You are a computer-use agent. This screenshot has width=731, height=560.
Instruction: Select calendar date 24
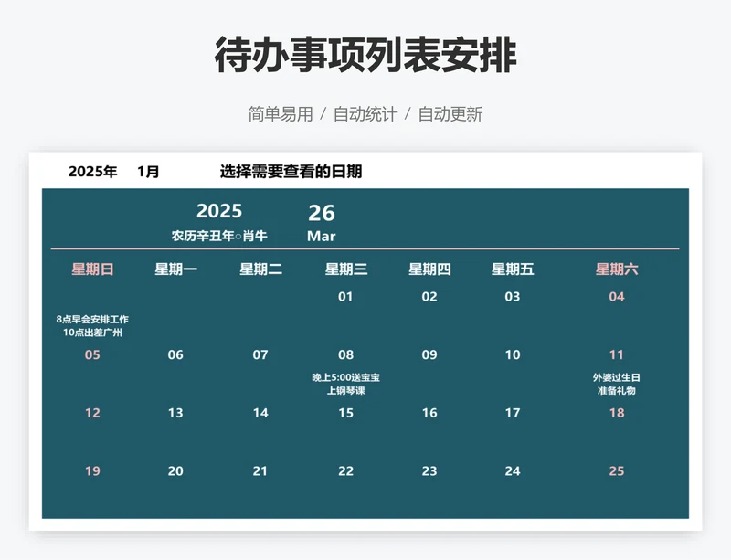point(513,471)
